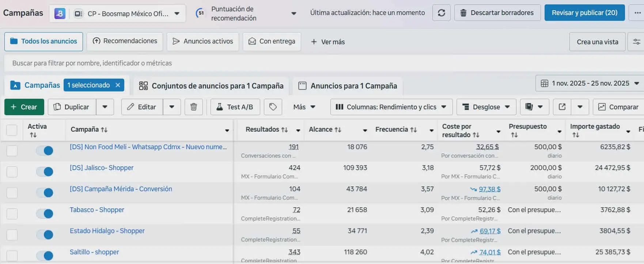Click the Revisar y publicar (20) button
Screen dimensions: 644x264
[584, 13]
